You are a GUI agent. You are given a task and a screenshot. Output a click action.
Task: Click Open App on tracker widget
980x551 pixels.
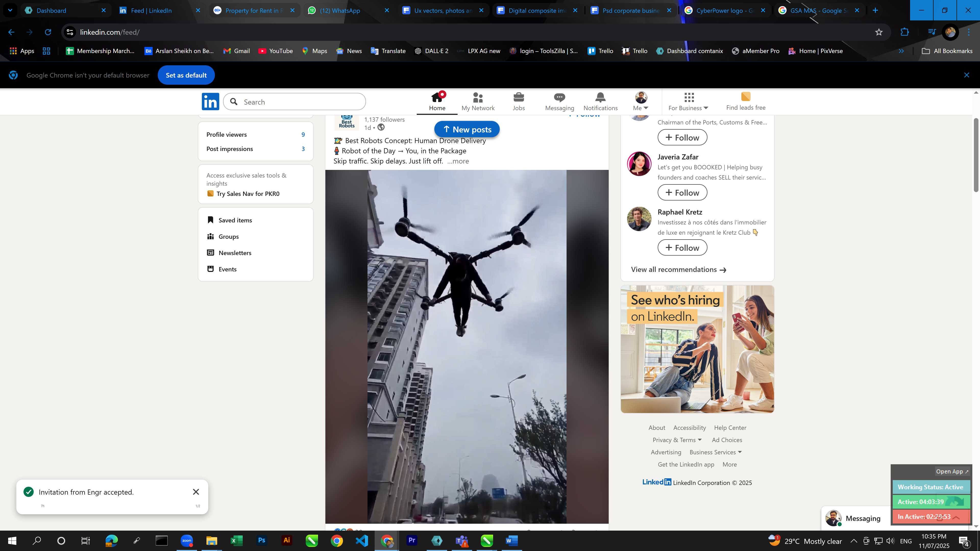click(952, 471)
